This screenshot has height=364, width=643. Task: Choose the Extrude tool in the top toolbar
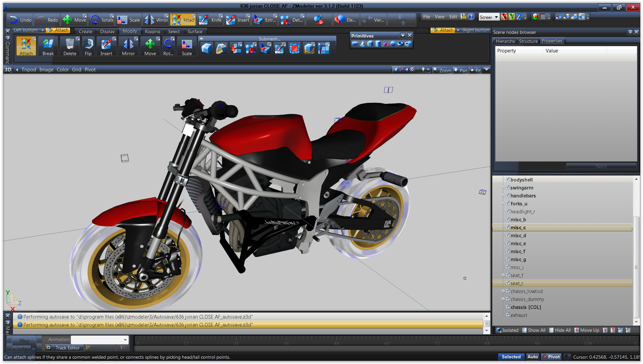tap(265, 20)
